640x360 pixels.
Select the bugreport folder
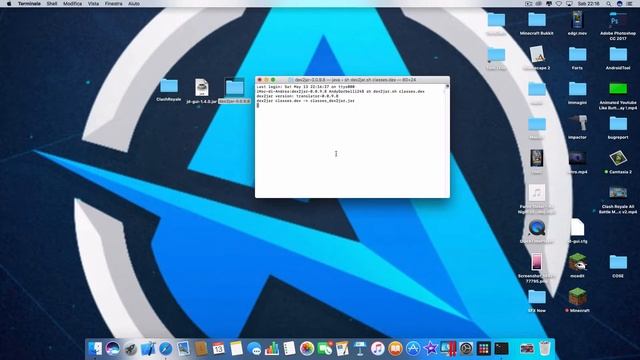tap(618, 127)
